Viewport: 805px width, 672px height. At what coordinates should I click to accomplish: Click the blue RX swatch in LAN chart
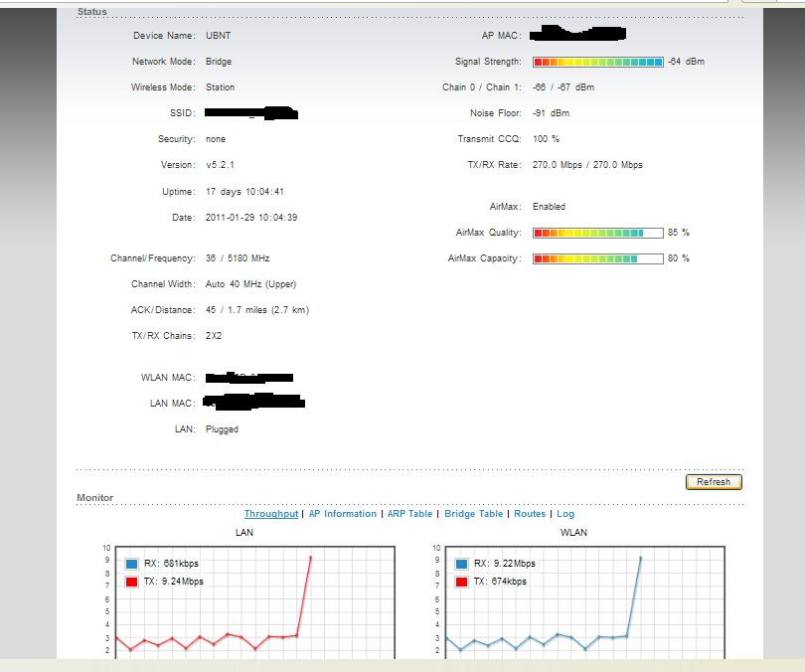point(132,565)
